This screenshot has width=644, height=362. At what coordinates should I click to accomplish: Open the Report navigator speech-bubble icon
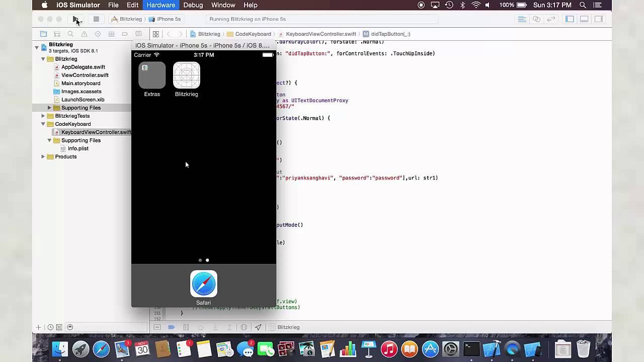[138, 34]
